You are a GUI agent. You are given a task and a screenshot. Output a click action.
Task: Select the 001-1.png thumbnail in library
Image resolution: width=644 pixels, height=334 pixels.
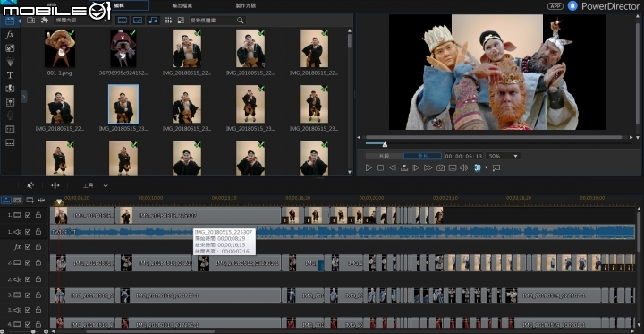60,48
